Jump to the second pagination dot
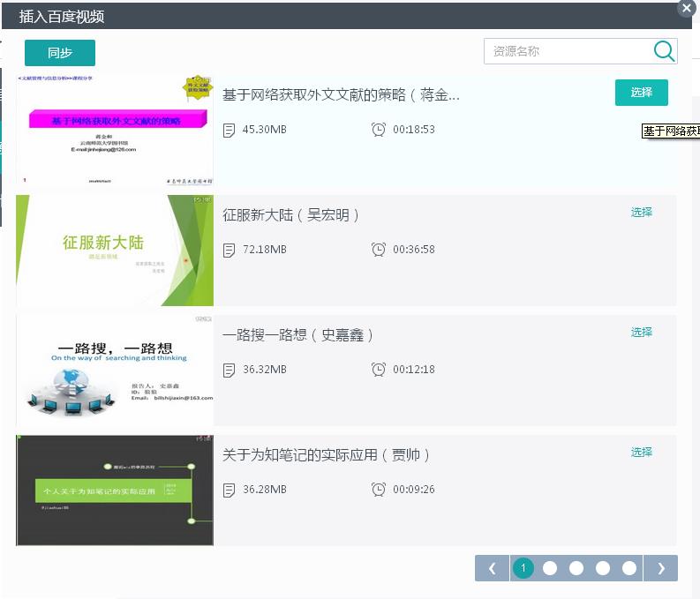Screen dimensions: 700x599 tap(550, 568)
